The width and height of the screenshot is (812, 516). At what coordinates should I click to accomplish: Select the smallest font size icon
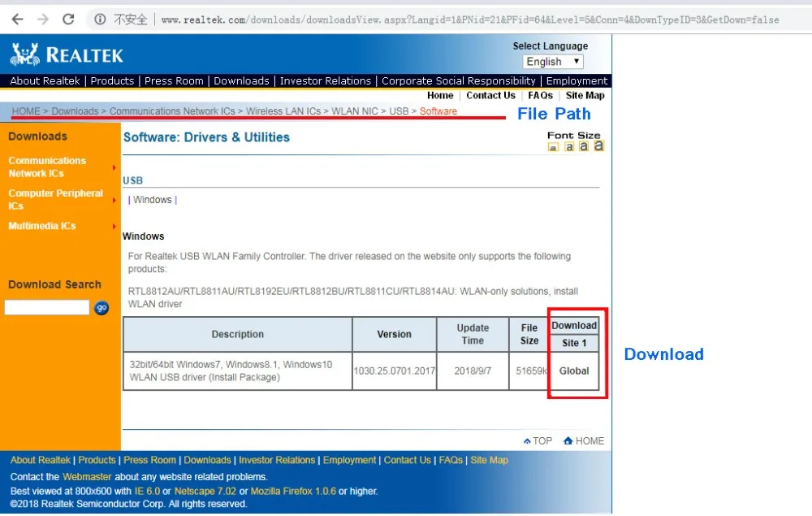[x=553, y=148]
